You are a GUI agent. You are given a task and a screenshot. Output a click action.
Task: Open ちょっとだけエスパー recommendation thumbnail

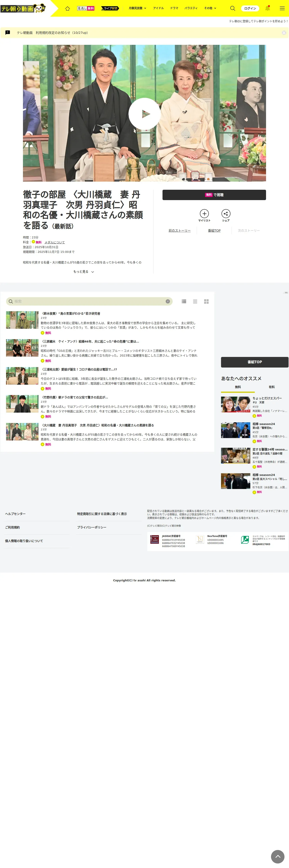[235, 404]
